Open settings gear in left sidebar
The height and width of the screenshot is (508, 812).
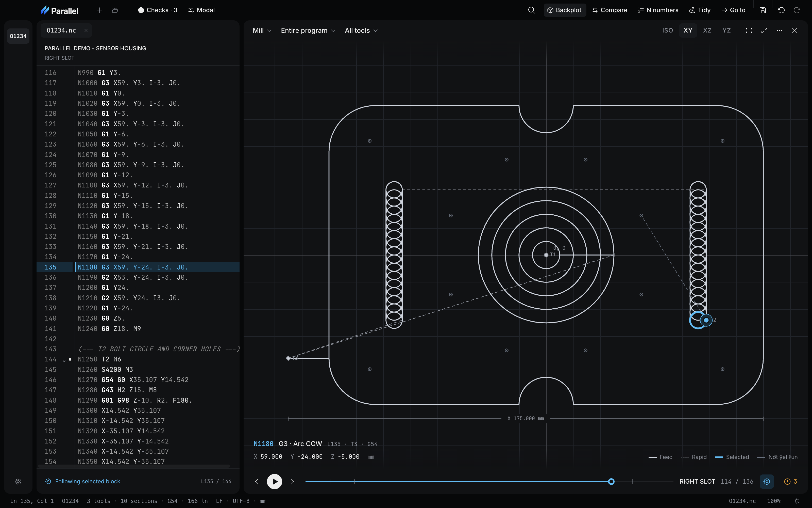19,482
